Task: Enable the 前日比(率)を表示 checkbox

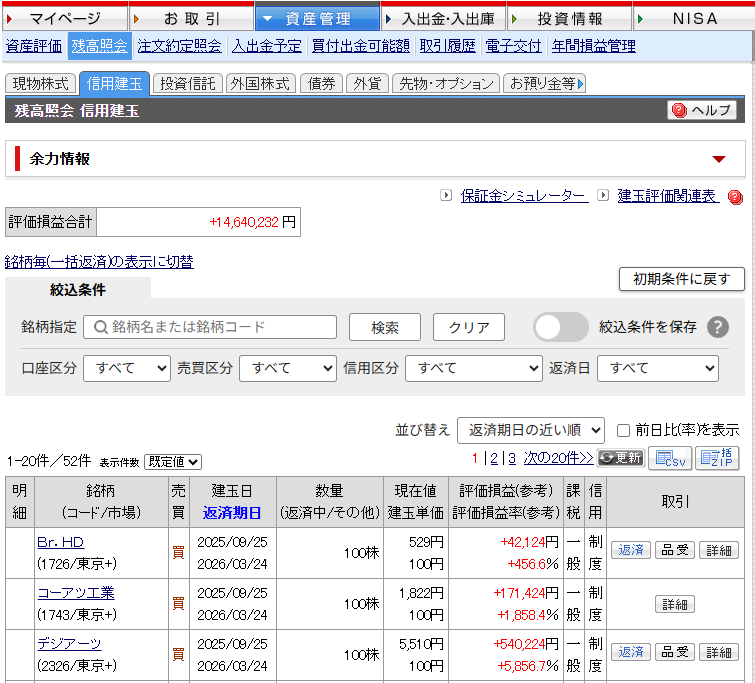Action: point(624,431)
